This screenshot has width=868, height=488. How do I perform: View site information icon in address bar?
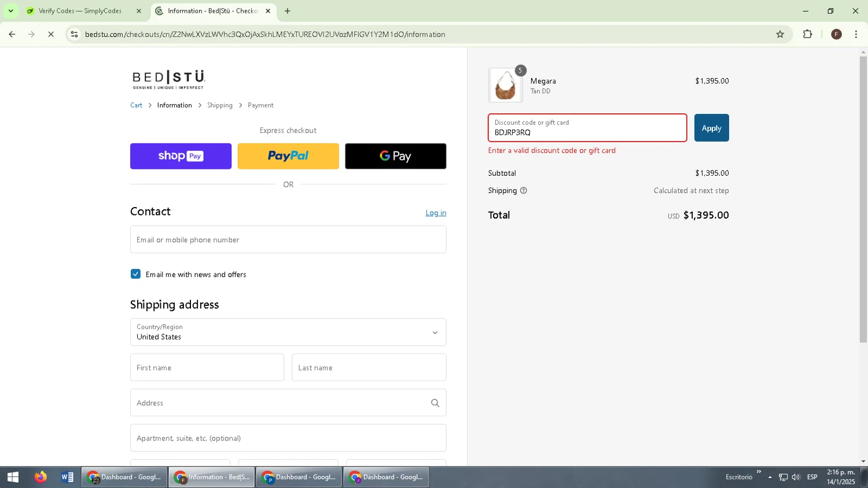click(x=74, y=34)
